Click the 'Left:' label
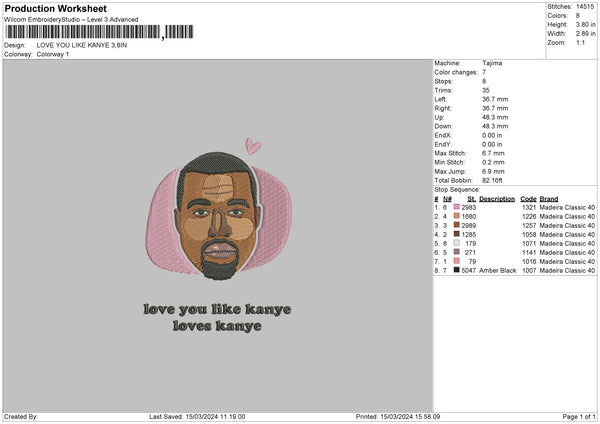Viewport: 600px width, 424px height. [x=440, y=99]
